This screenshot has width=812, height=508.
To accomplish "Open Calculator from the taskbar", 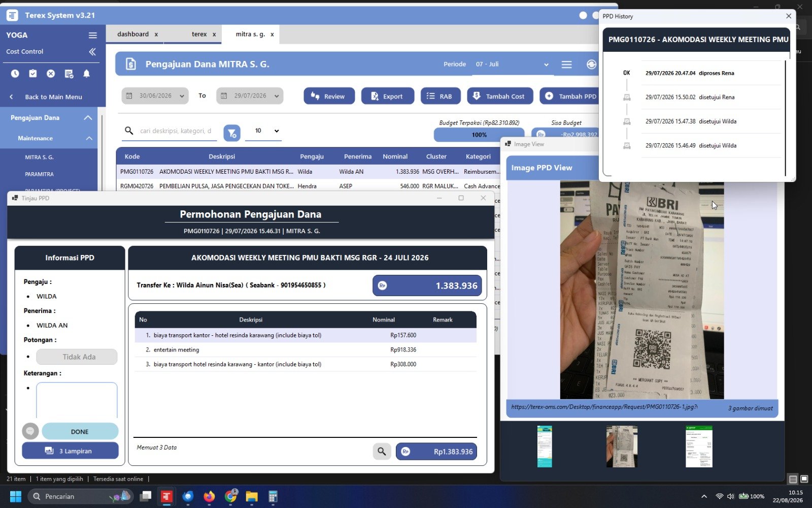I will pos(273,496).
